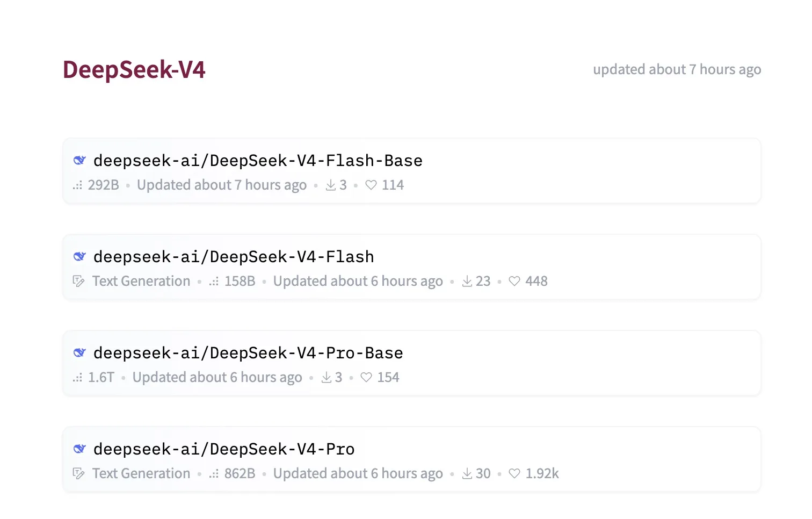Click DeepSeek whale avatar beside V4-Flash-Base

pos(79,160)
